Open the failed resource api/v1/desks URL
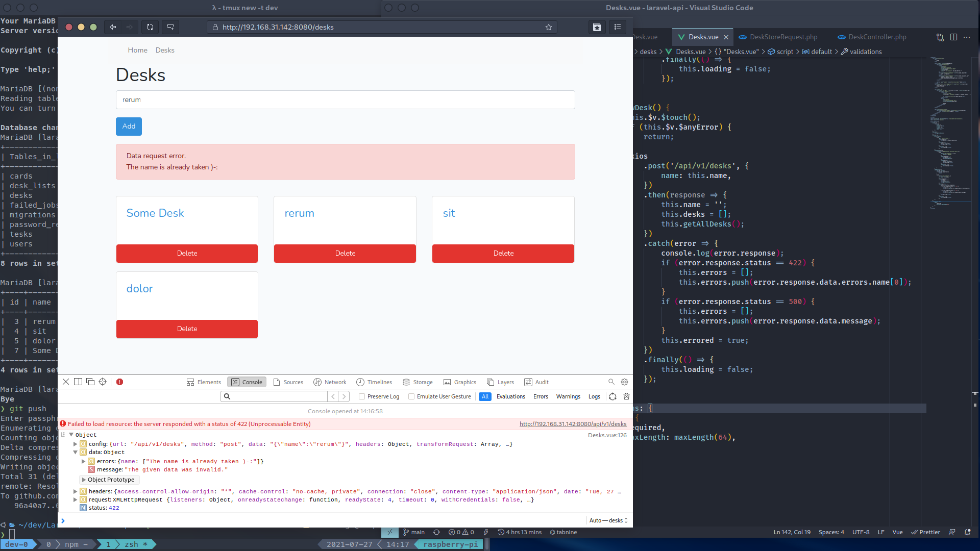 click(573, 424)
